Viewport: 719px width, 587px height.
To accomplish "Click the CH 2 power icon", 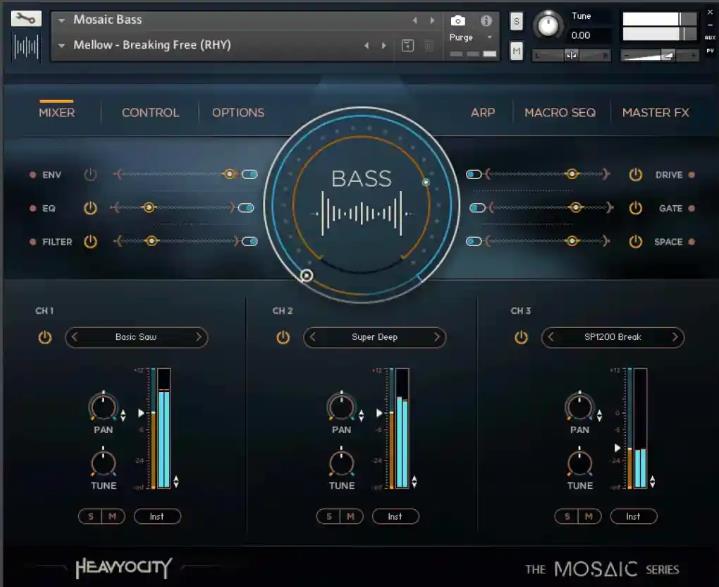I will coord(283,338).
